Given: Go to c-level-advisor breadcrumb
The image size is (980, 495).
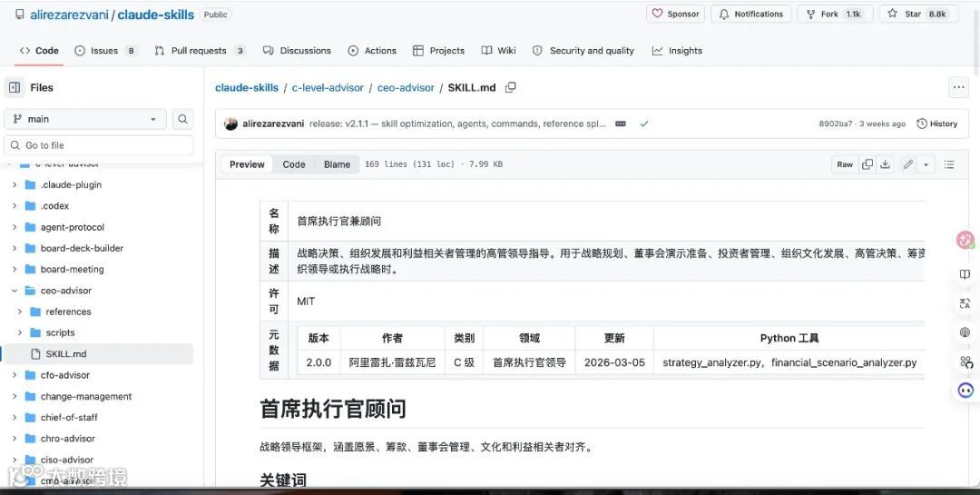Looking at the screenshot, I should (328, 87).
